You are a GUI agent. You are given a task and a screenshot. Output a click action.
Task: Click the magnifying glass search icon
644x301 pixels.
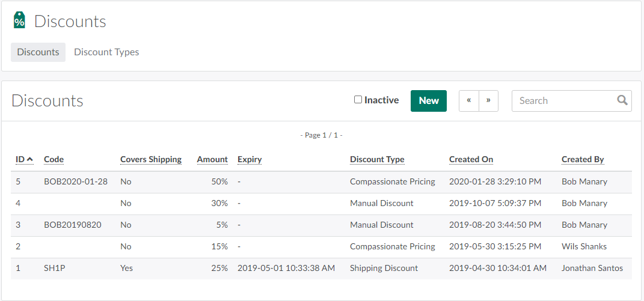click(622, 100)
